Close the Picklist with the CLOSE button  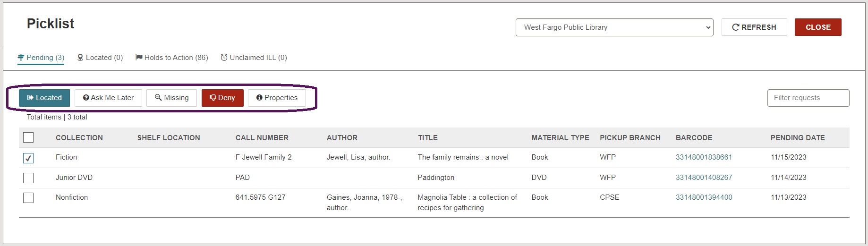[x=818, y=27]
